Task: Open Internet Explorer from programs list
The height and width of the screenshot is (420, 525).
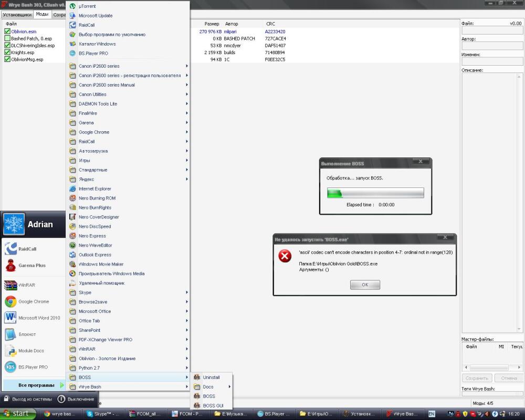Action: coord(94,188)
